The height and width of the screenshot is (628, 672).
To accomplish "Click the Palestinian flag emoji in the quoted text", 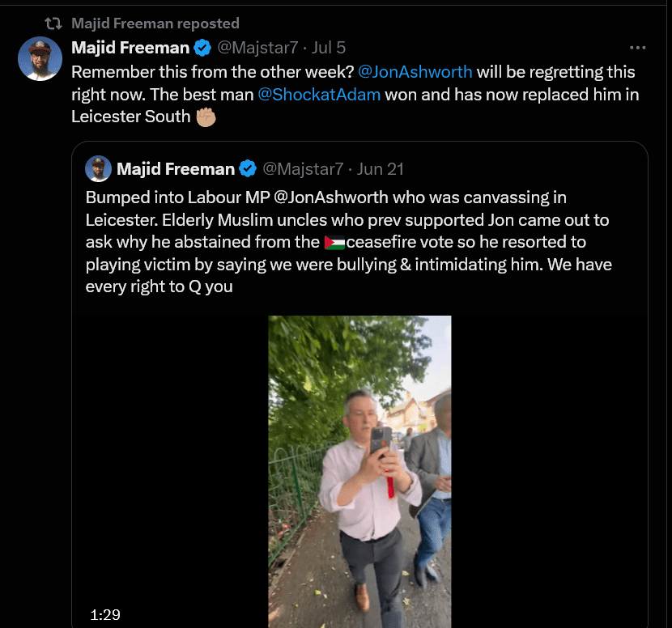I will pos(334,242).
